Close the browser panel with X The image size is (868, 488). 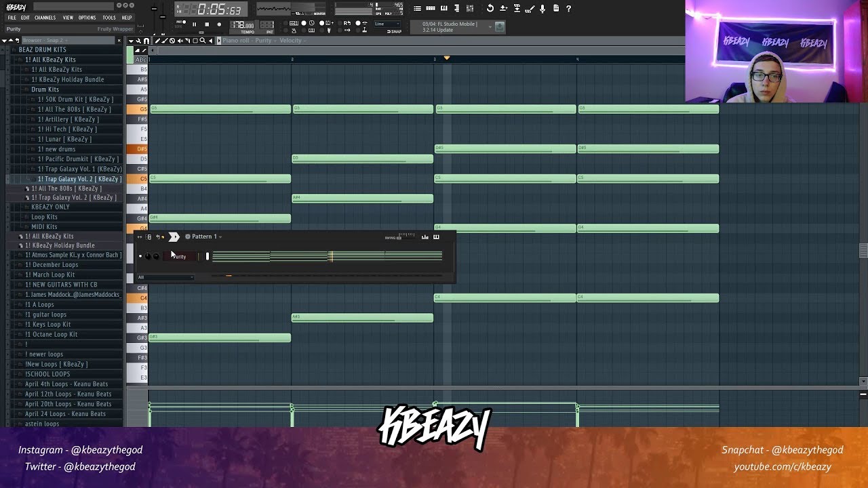(x=119, y=41)
